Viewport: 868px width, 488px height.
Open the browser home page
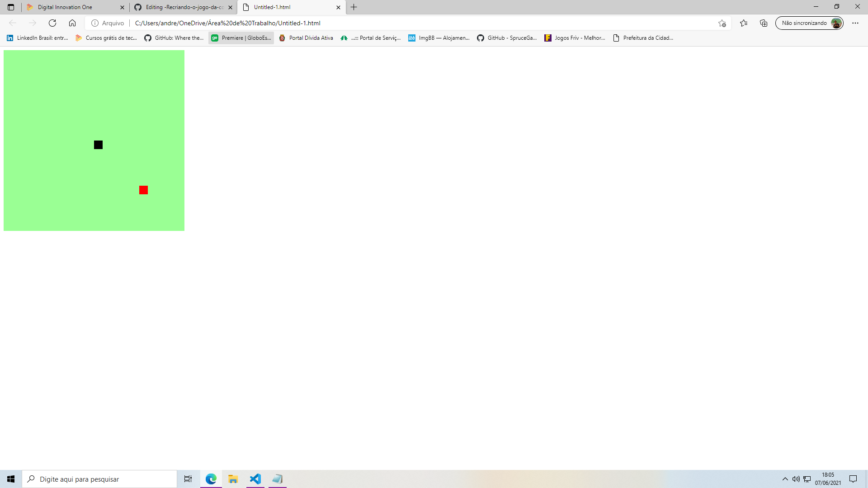72,23
